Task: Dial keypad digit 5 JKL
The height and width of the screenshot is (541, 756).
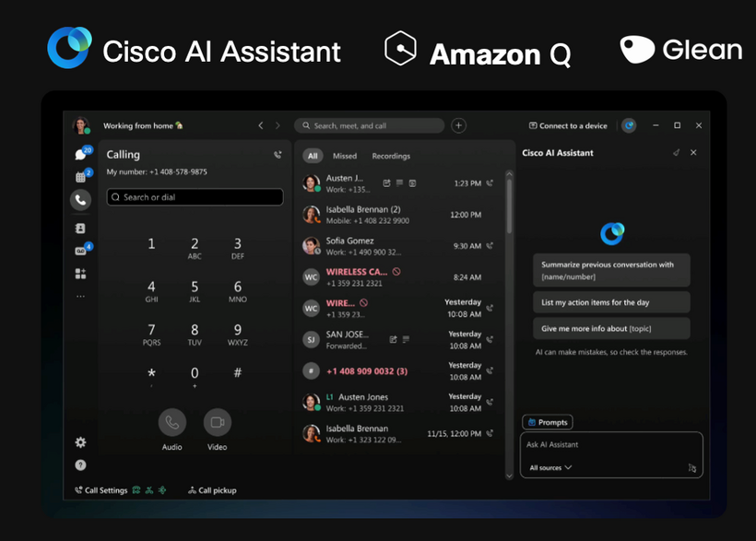Action: click(x=195, y=290)
